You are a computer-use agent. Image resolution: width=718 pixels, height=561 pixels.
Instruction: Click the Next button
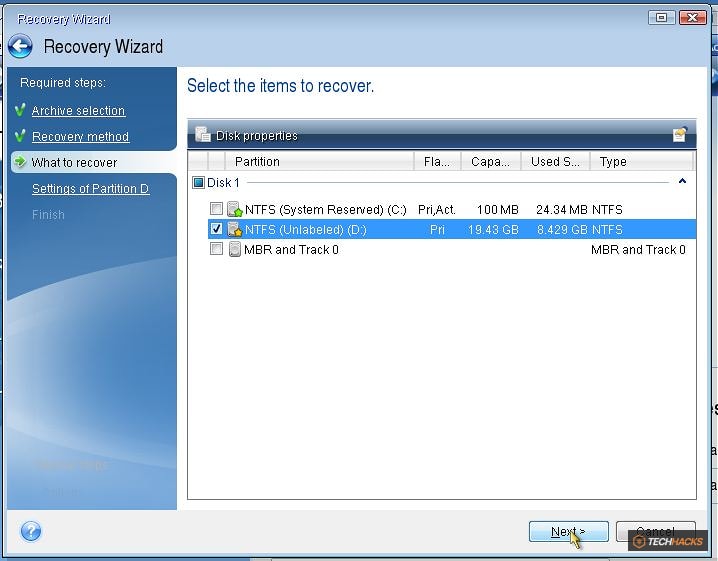click(x=568, y=531)
